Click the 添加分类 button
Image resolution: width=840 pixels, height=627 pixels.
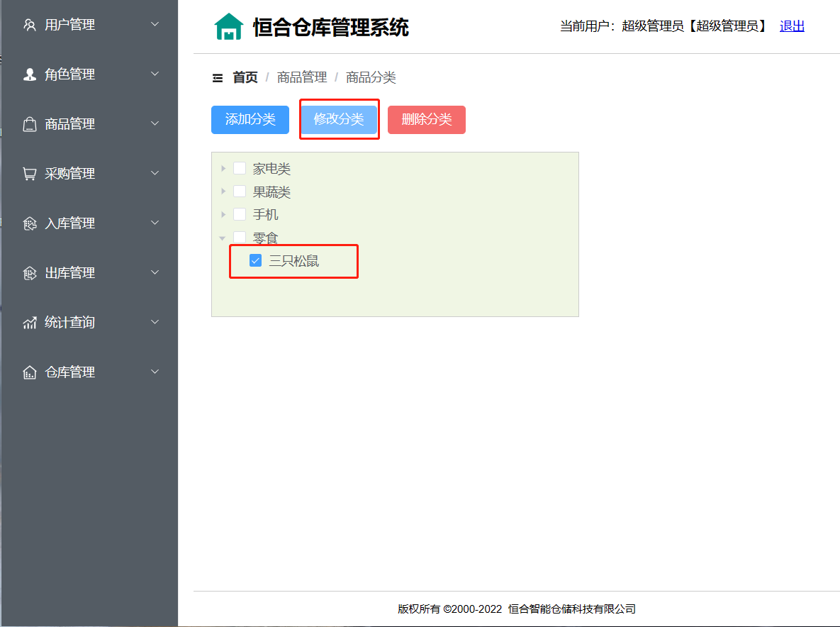click(x=250, y=119)
